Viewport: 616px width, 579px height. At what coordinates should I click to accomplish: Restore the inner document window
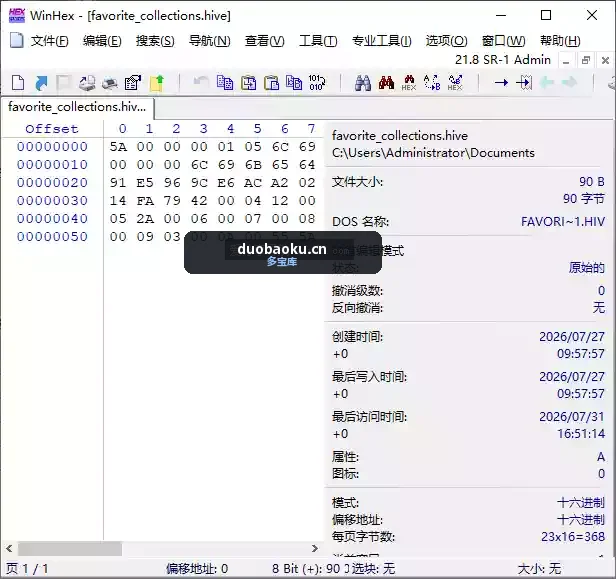(586, 60)
